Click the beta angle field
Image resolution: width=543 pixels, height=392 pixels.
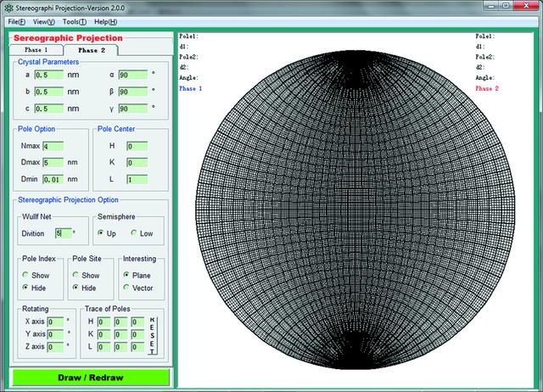click(133, 92)
